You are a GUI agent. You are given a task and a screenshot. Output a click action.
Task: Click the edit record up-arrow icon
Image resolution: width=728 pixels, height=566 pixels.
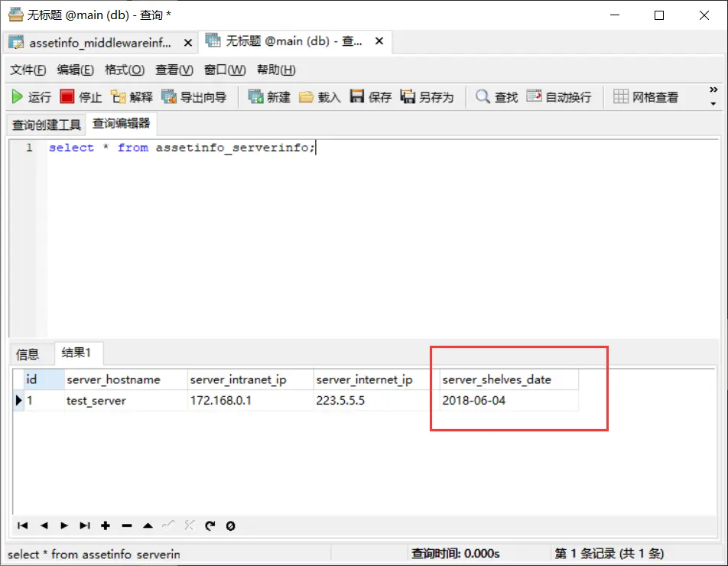pos(148,525)
